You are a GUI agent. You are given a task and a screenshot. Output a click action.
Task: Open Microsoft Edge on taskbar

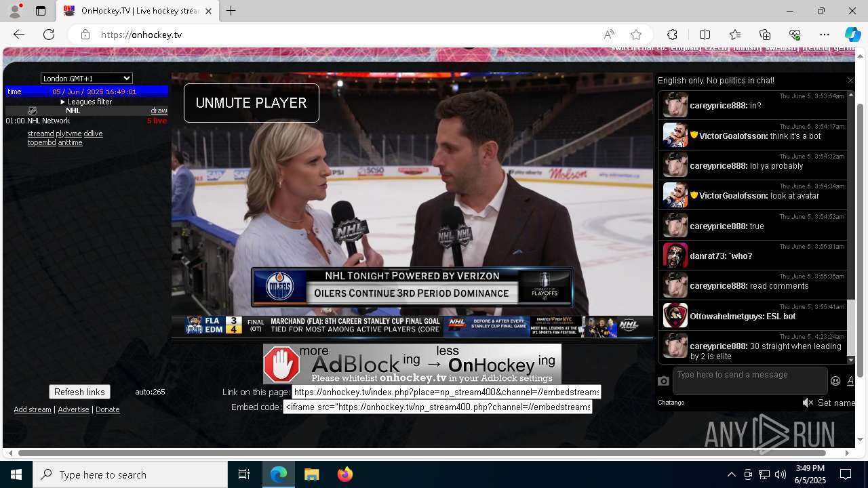(x=279, y=474)
